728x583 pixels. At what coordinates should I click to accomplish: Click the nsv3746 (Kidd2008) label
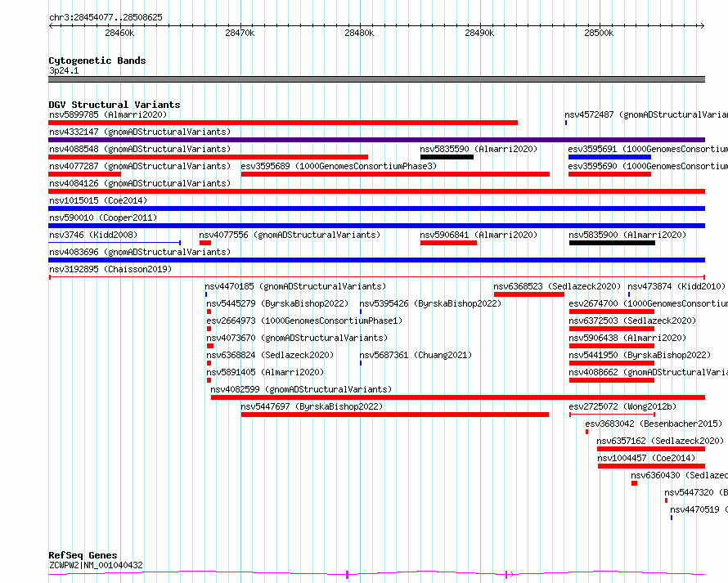pos(93,235)
